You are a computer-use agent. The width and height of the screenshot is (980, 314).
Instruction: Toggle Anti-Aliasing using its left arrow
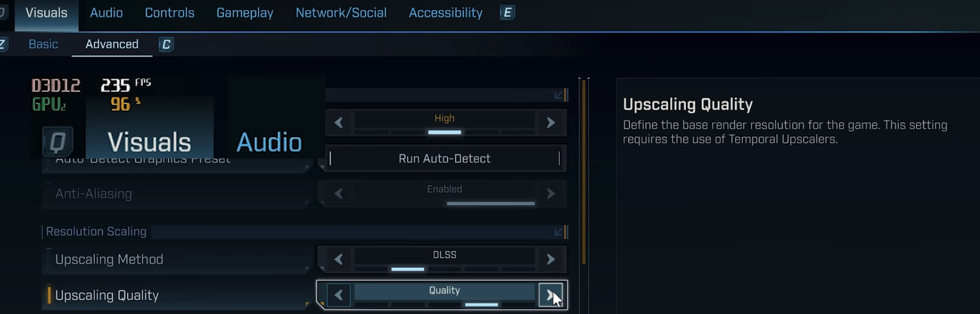(338, 194)
